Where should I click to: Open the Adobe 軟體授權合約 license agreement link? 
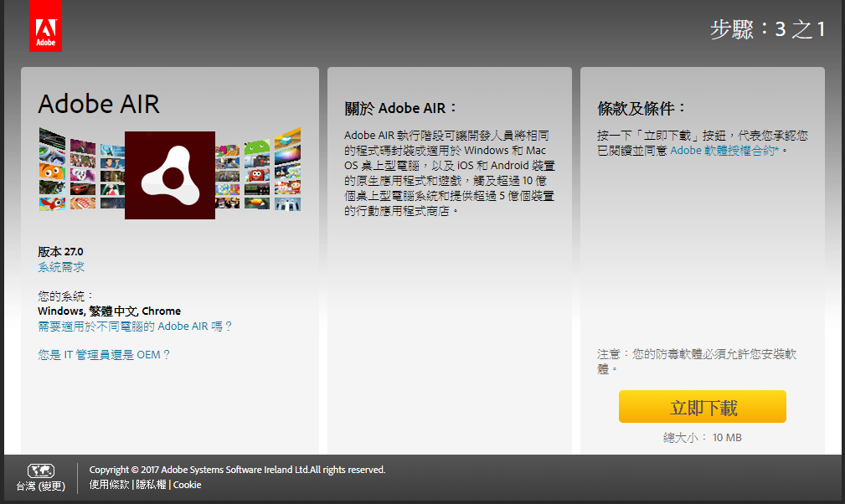724,151
